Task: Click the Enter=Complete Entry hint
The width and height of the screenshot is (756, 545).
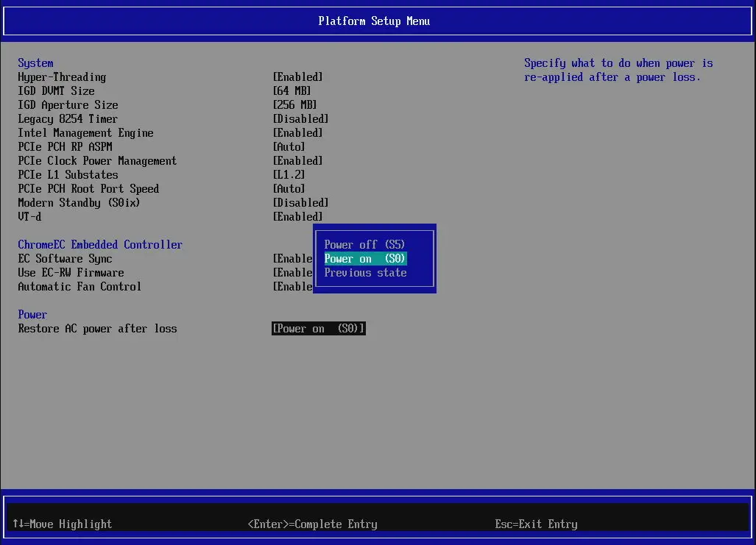Action: pos(313,524)
